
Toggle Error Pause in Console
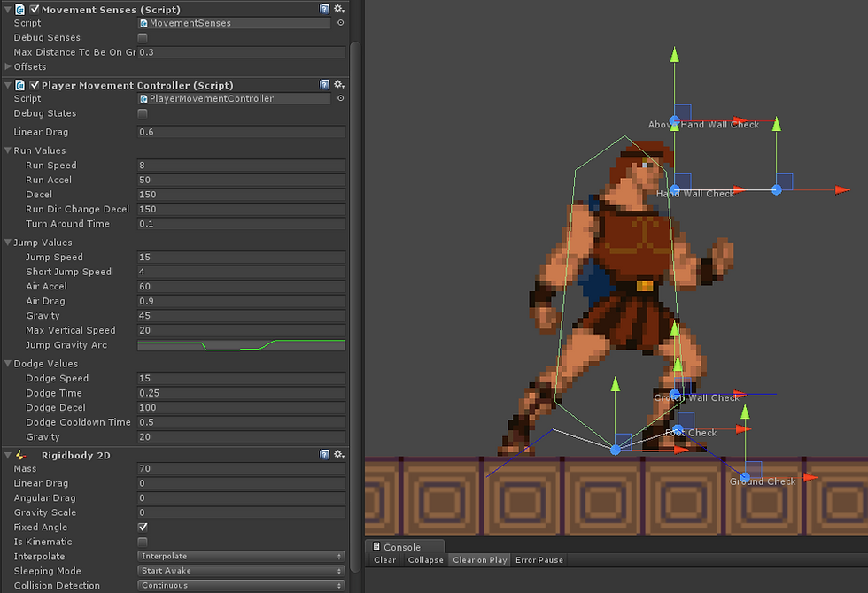click(539, 559)
